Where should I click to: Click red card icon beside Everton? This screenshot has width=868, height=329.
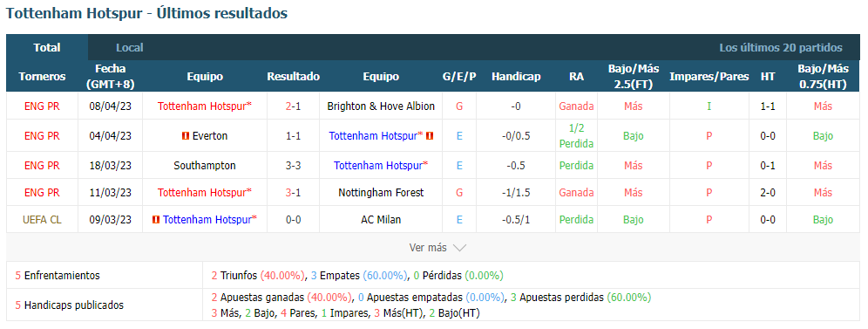pyautogui.click(x=186, y=135)
